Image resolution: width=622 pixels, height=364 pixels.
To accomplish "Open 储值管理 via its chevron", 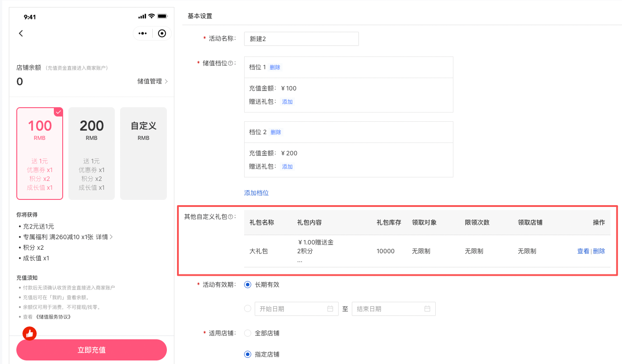I will (x=166, y=82).
